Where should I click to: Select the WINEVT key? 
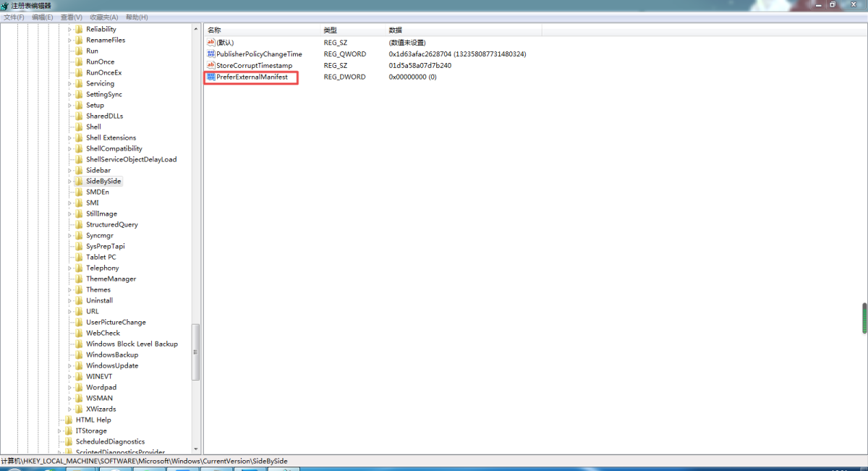99,376
